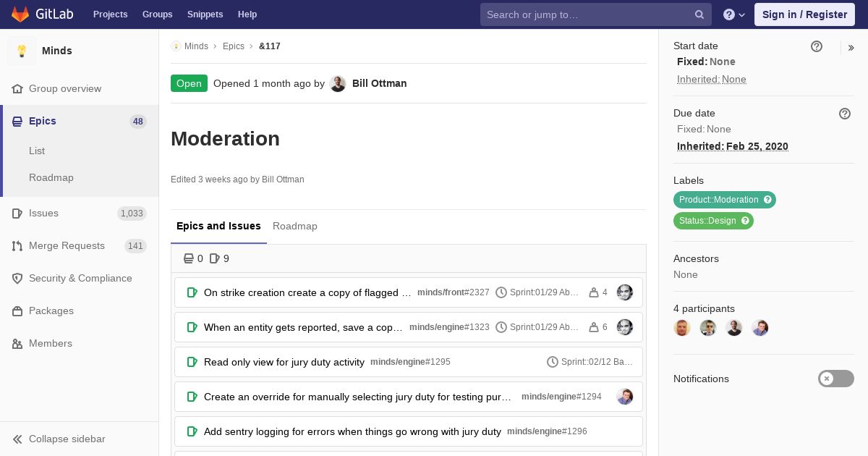Collapse right sidebar with double chevron

851,48
